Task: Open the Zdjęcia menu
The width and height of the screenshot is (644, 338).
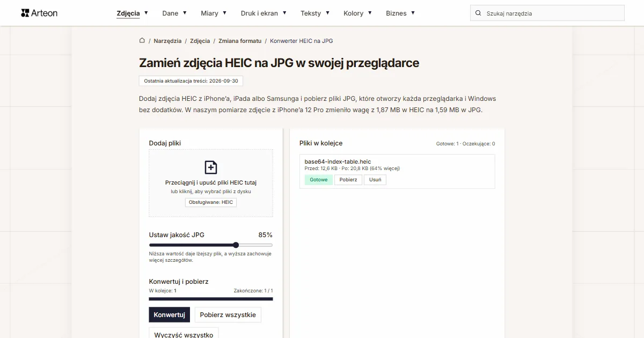Action: pyautogui.click(x=128, y=13)
